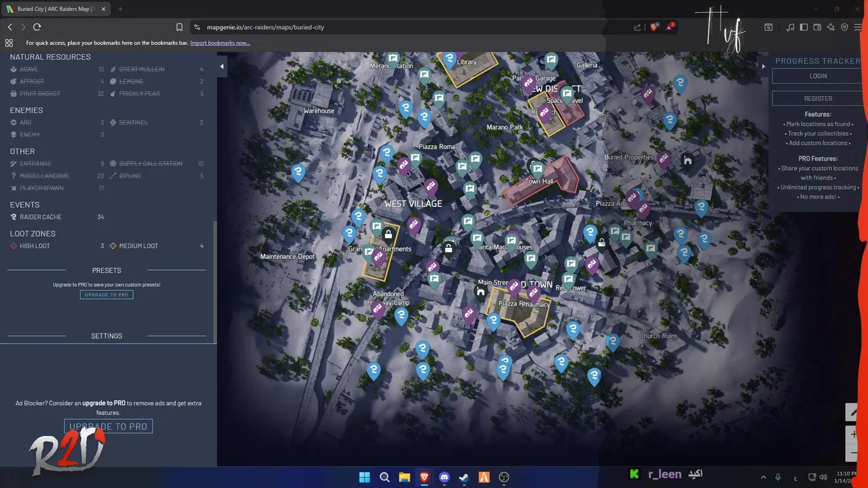Open the Leo AI sparkle icon
The image size is (868, 488).
(831, 27)
